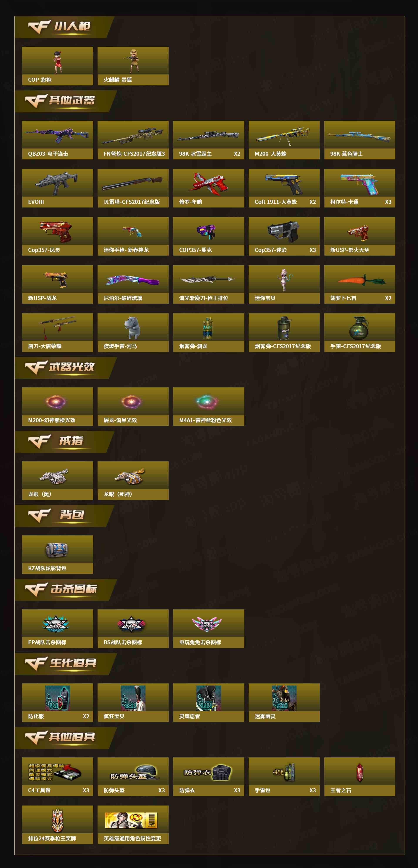Image resolution: width=418 pixels, height=868 pixels.
Task: Click the 王者之石 red crystal icon
Action: tap(360, 773)
